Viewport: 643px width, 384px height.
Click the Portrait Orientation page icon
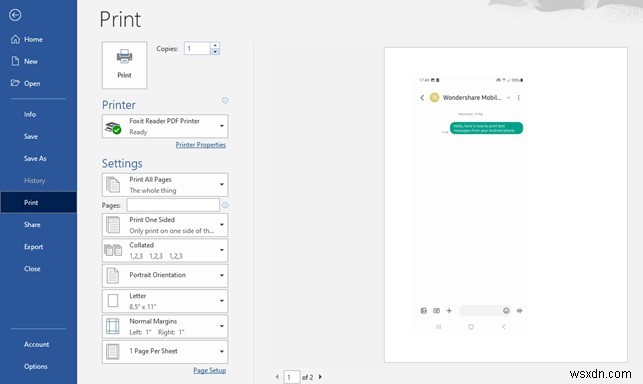click(113, 275)
